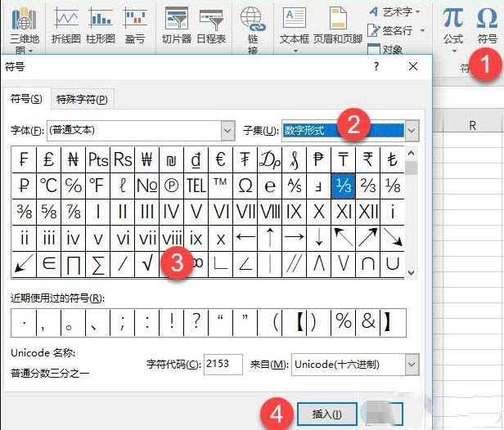
Task: Select the down arrow ↓ symbol
Action: tap(318, 238)
